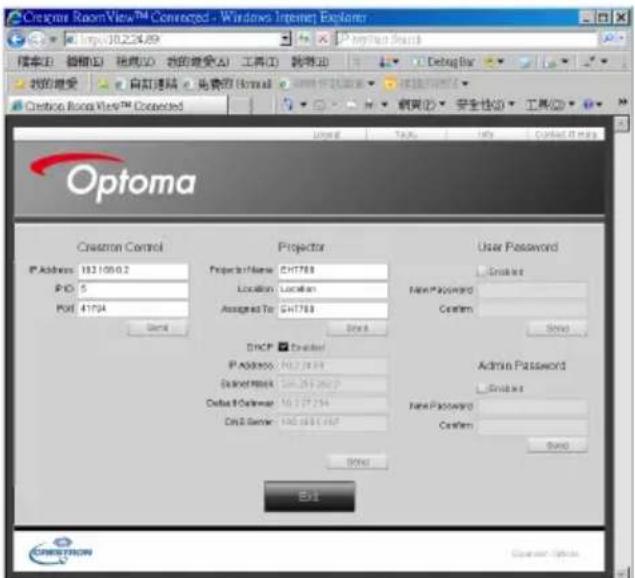Select the Crestron RoomView Connected tab
The height and width of the screenshot is (578, 635).
(x=117, y=106)
